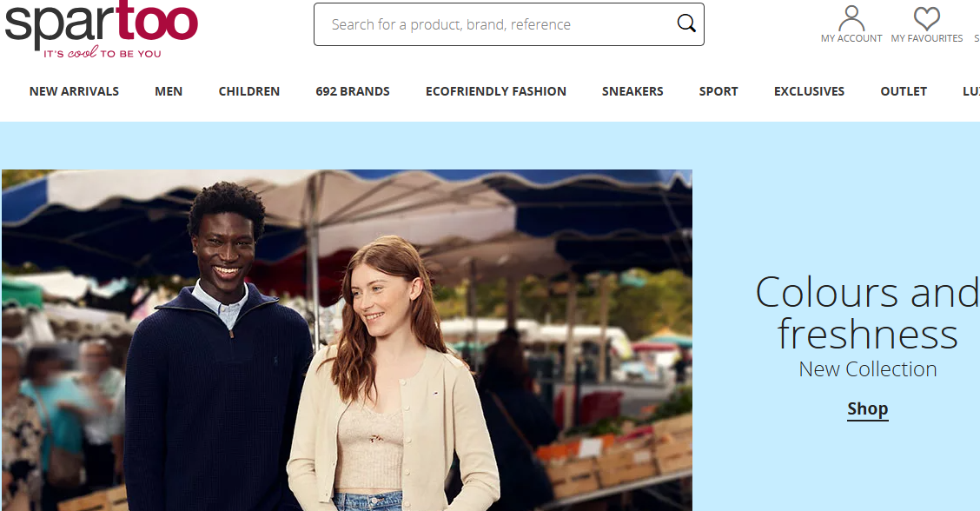Open the Sport category
The height and width of the screenshot is (511, 980).
click(x=718, y=91)
